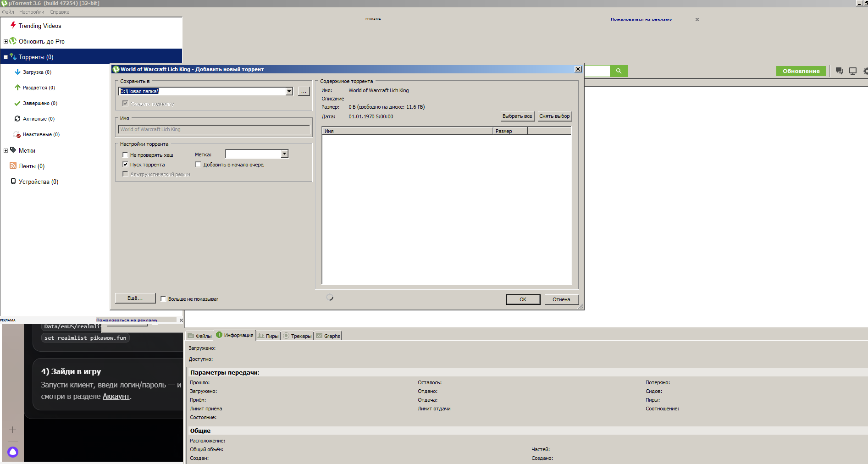
Task: Click Пожаловаться на рекламу link above sidebar ad
Action: (x=127, y=320)
